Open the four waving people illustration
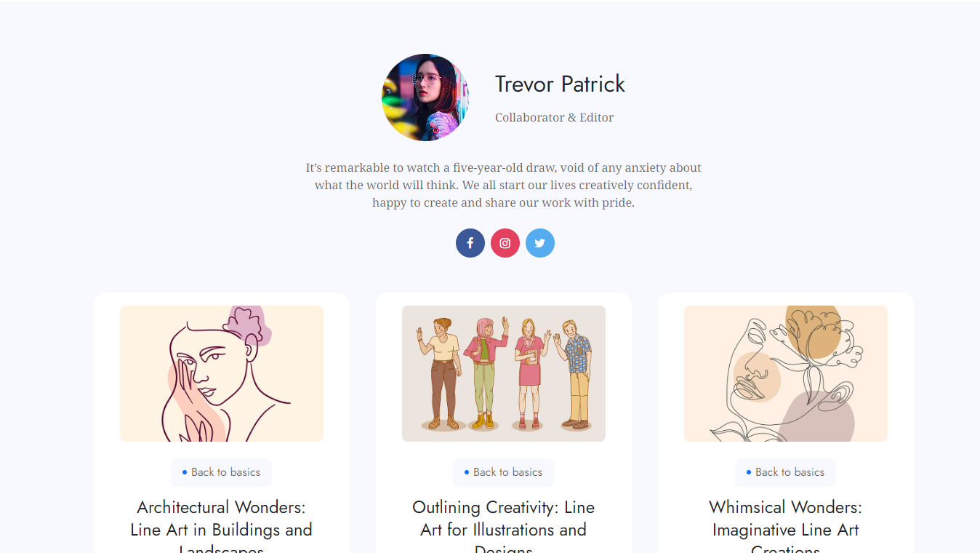The height and width of the screenshot is (553, 980). pos(504,373)
